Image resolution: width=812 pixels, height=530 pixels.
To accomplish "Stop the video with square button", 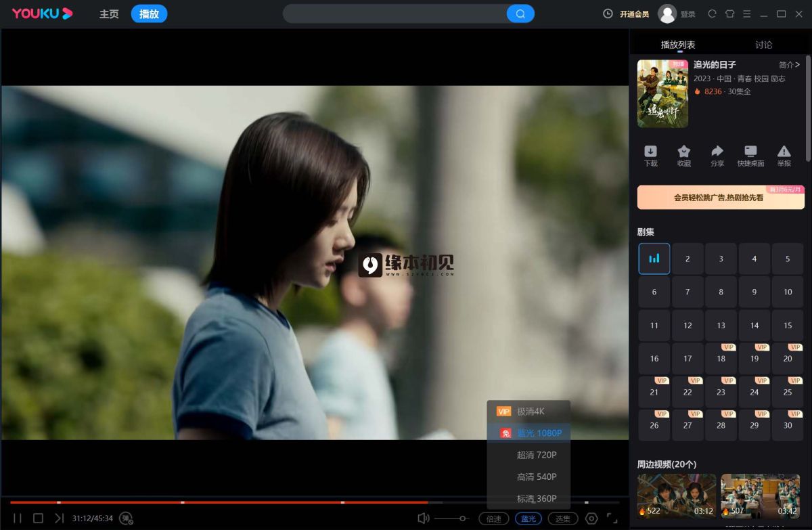I will [39, 518].
